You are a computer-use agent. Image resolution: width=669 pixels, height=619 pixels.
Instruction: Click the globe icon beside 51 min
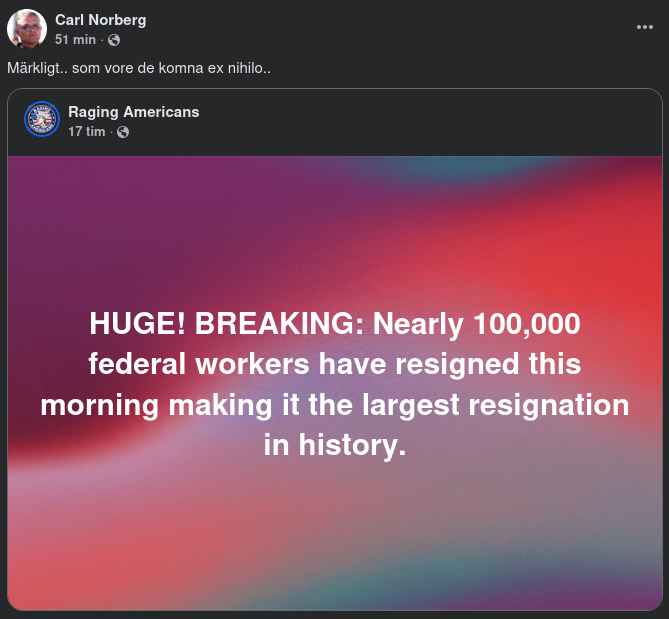click(x=114, y=40)
